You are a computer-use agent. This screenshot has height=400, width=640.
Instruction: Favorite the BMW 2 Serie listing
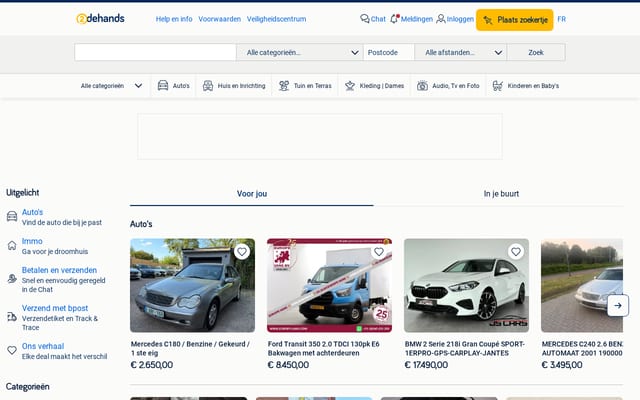click(x=516, y=252)
